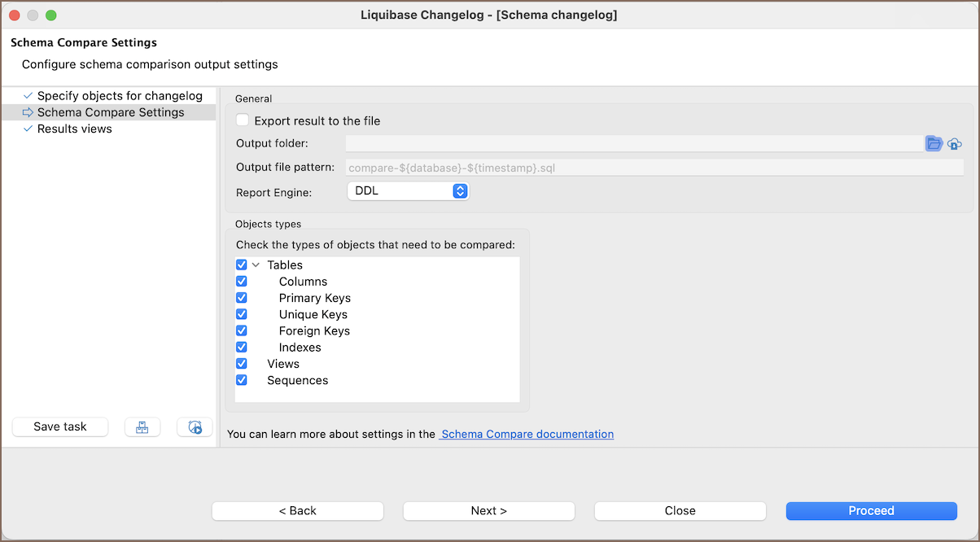The image size is (980, 542).
Task: Click the folder browse icon for Output folder
Action: pos(934,144)
